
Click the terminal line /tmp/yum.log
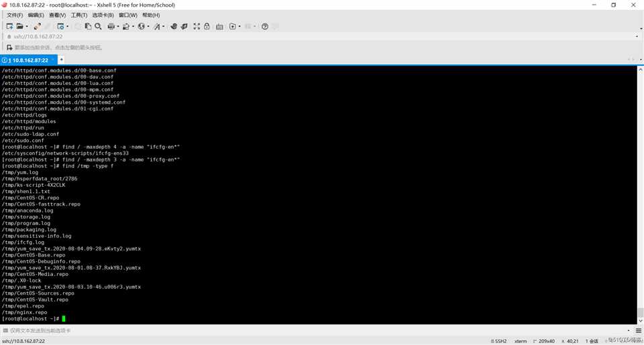[20, 172]
